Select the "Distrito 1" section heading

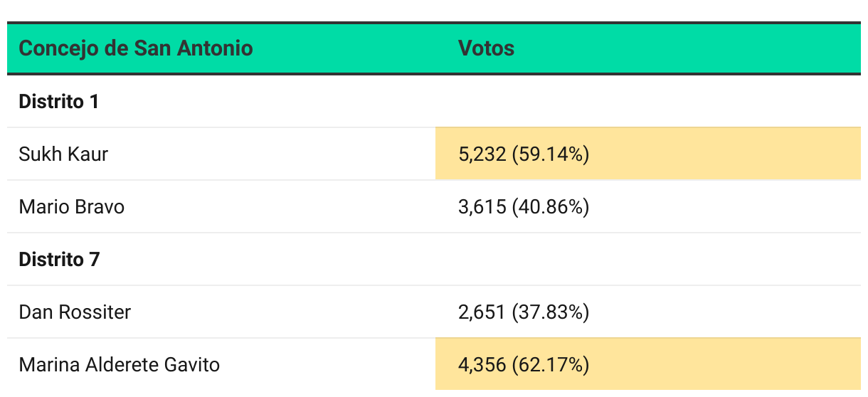pyautogui.click(x=58, y=102)
